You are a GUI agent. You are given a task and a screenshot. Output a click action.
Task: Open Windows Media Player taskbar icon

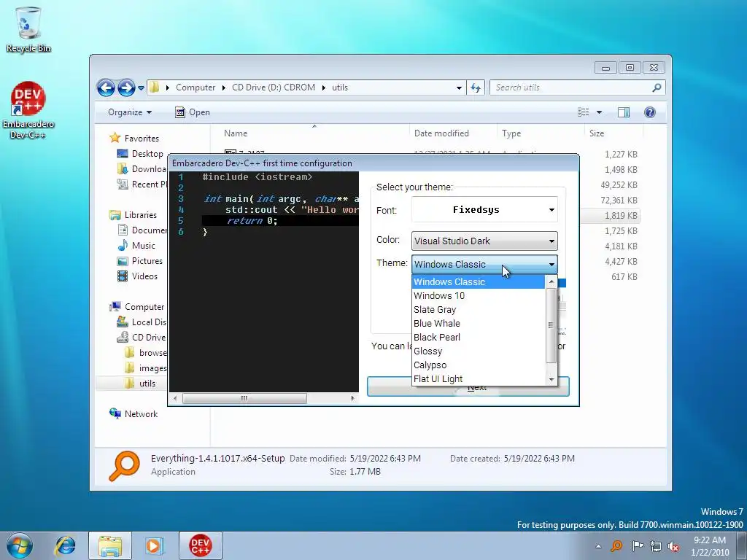(x=154, y=545)
